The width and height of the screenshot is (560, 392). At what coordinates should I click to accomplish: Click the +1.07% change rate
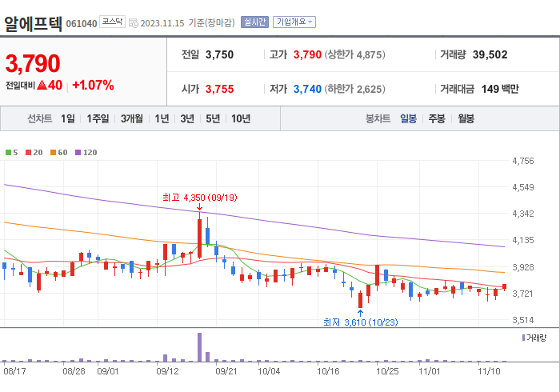pos(93,85)
